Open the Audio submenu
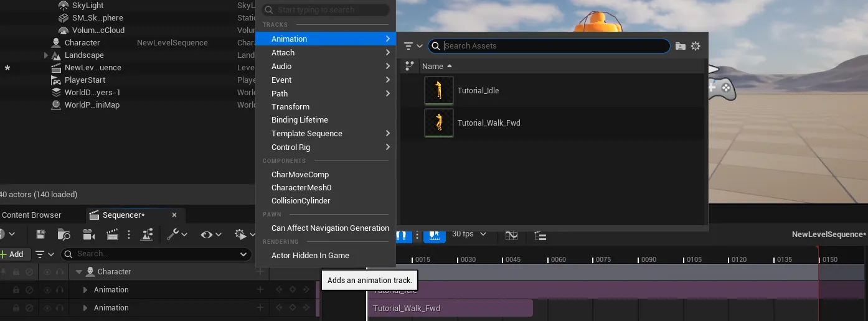This screenshot has width=868, height=321. 326,66
